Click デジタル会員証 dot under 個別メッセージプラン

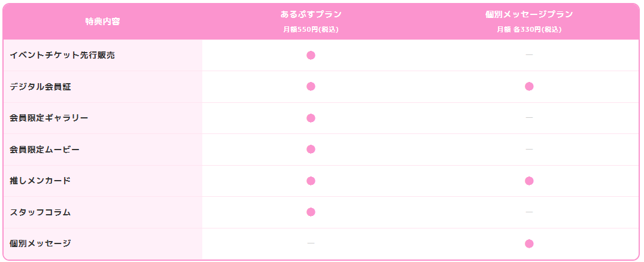click(x=529, y=86)
